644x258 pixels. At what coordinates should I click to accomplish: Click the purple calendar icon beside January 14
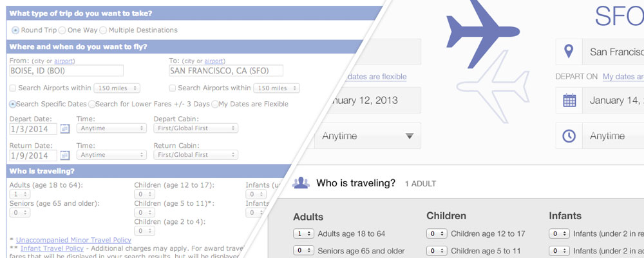click(569, 100)
